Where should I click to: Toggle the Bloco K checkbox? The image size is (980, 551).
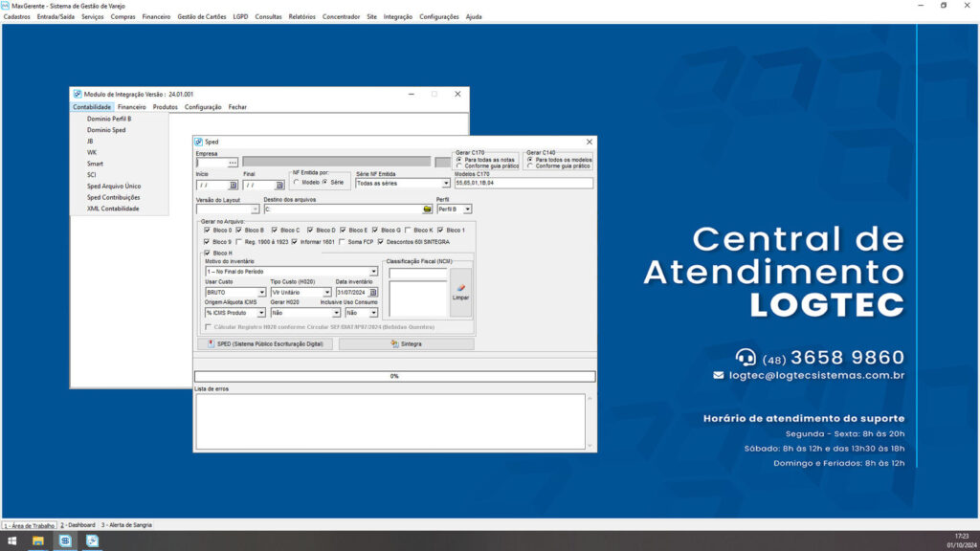pos(408,230)
